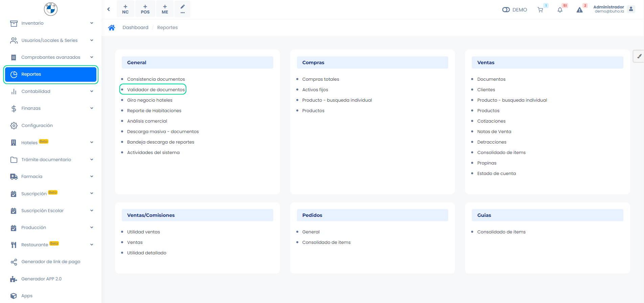Open the Configuración menu item

tap(37, 126)
